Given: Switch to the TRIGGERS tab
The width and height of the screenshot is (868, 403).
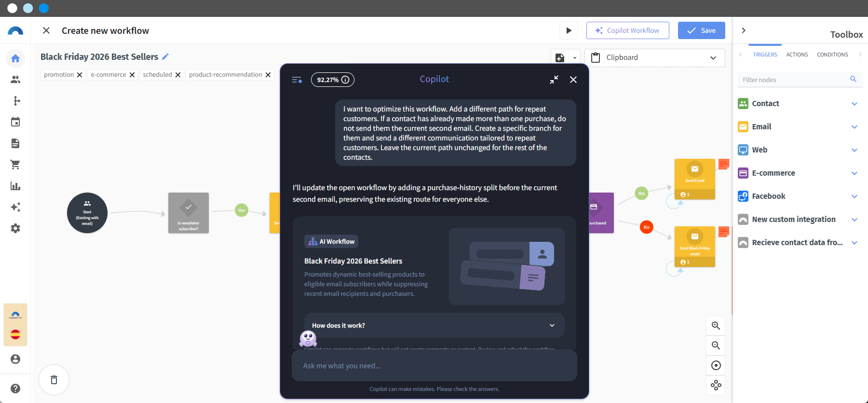Looking at the screenshot, I should click(765, 55).
